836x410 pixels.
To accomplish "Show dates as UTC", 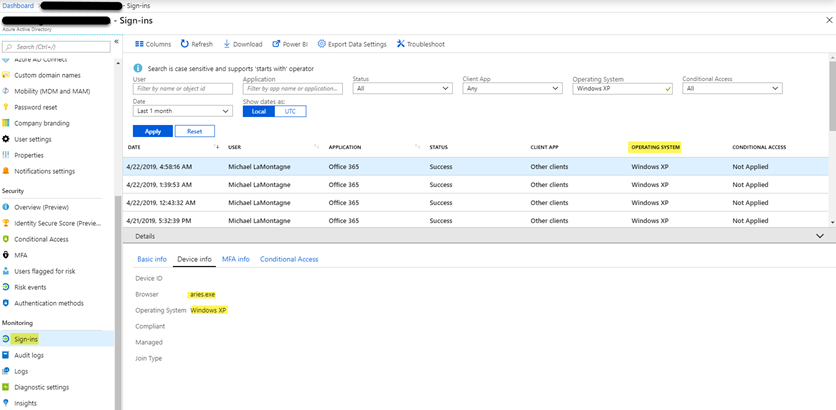I will [x=290, y=111].
